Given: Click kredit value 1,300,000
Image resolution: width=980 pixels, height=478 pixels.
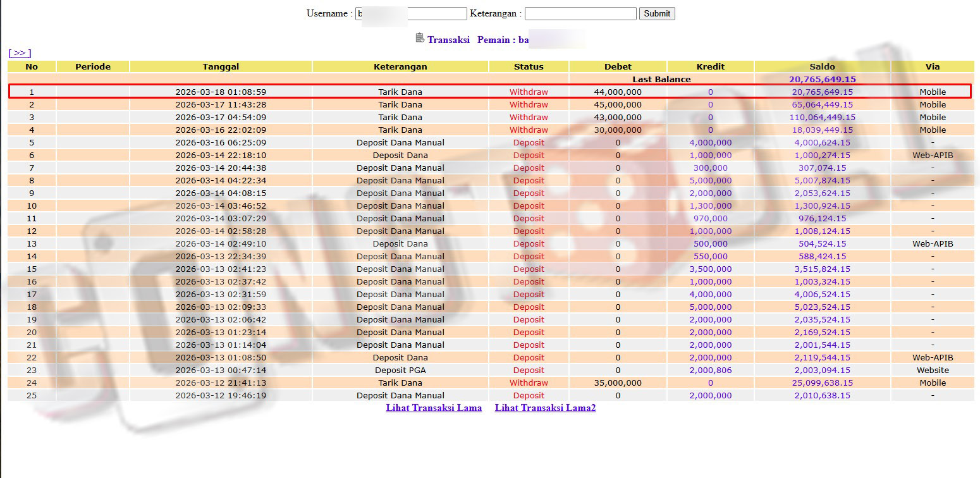Looking at the screenshot, I should point(710,205).
